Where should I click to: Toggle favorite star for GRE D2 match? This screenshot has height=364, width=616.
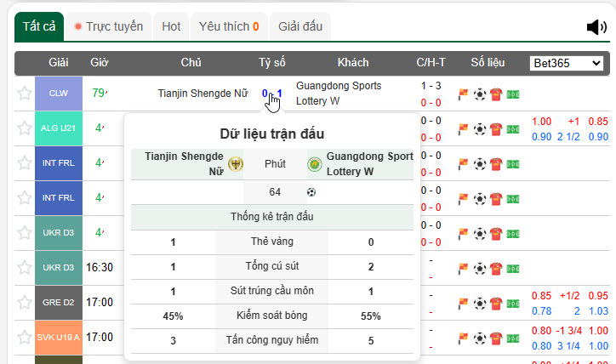click(x=24, y=302)
